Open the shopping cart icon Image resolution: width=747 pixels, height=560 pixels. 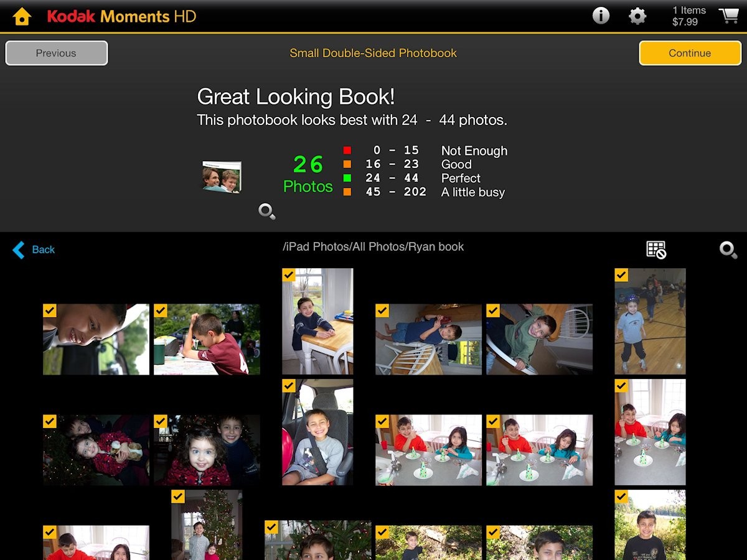click(729, 16)
